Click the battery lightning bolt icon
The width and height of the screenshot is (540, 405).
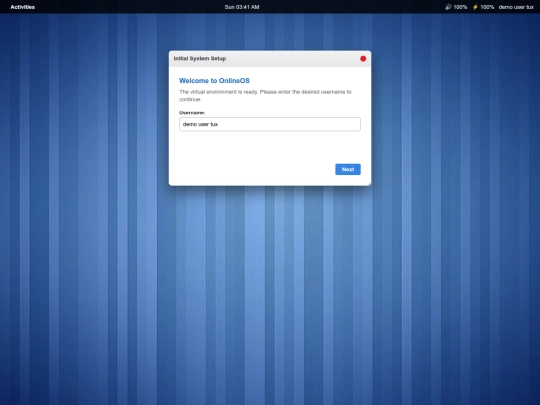coord(475,7)
